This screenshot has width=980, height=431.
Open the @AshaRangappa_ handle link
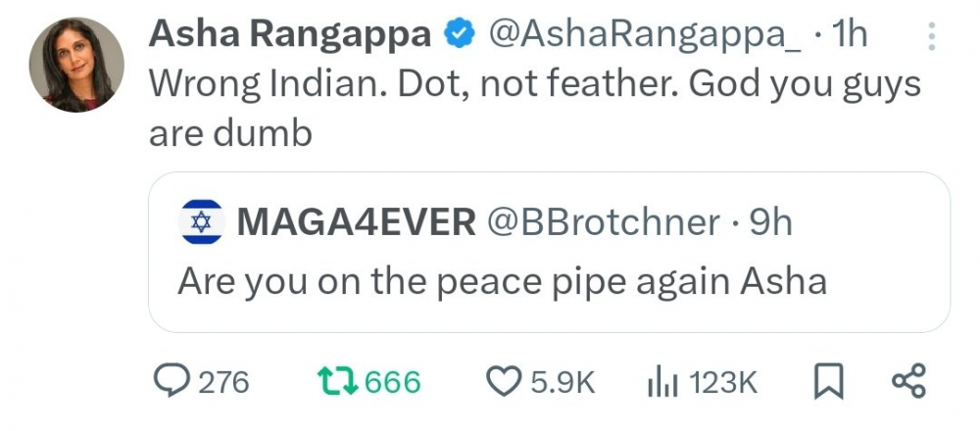643,35
